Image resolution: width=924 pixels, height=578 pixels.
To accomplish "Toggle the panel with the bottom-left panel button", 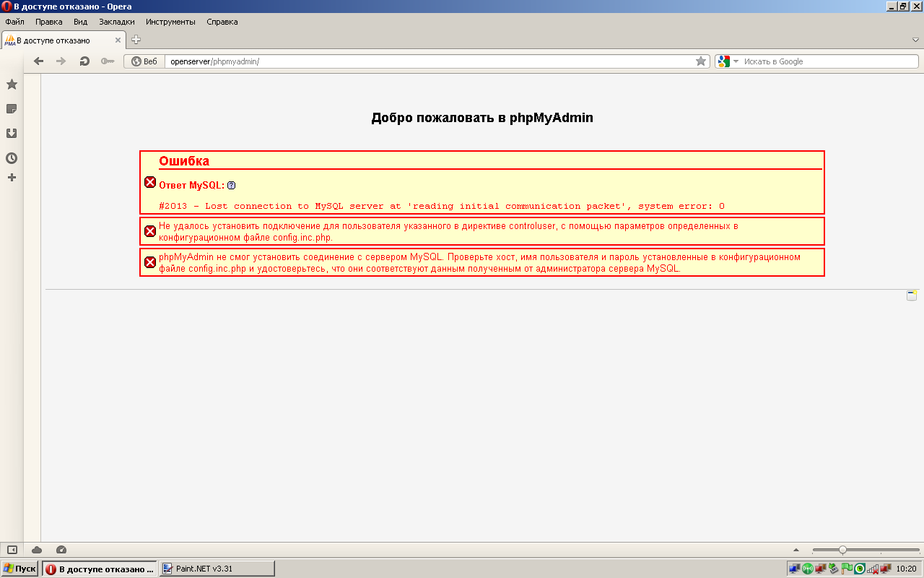I will (x=12, y=550).
